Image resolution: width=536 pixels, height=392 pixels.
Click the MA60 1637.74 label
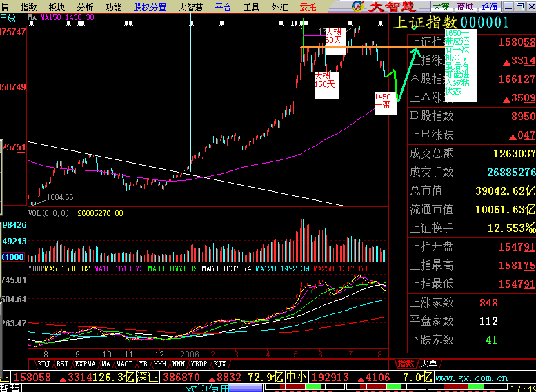tap(226, 269)
